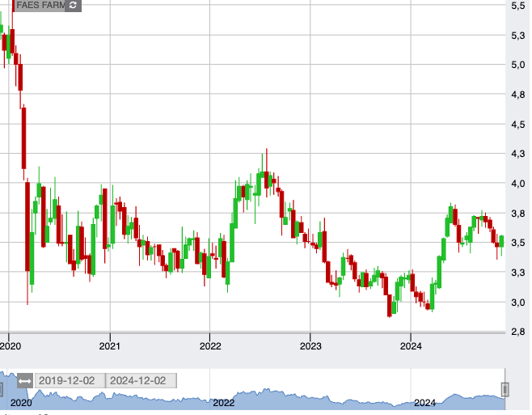Click the date range double-arrow icon
532x415 pixels.
[25, 381]
